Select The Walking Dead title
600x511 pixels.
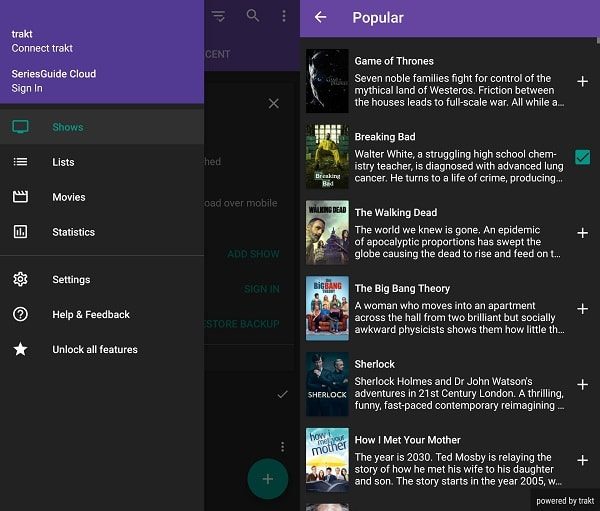tap(396, 213)
